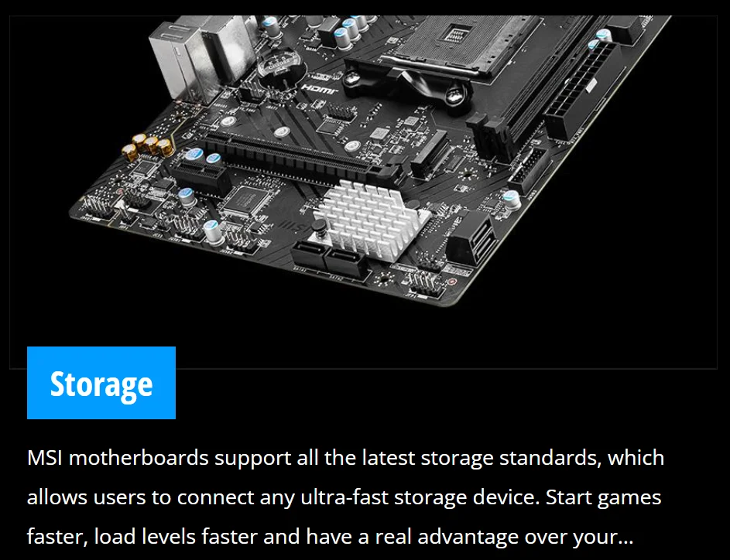Screen dimensions: 730x560
Task: Click the trailing ellipsis after 'over your'
Action: (x=625, y=538)
